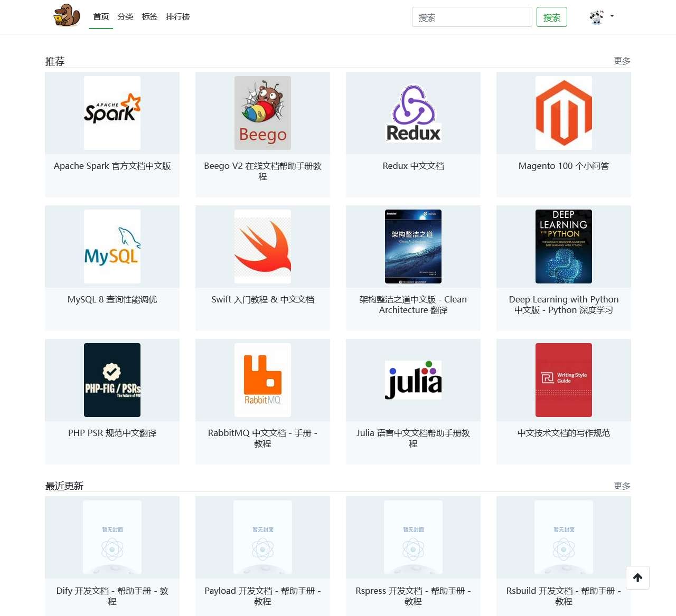This screenshot has width=676, height=616.
Task: Open Magento 100 个小问答 title
Action: pyautogui.click(x=564, y=166)
